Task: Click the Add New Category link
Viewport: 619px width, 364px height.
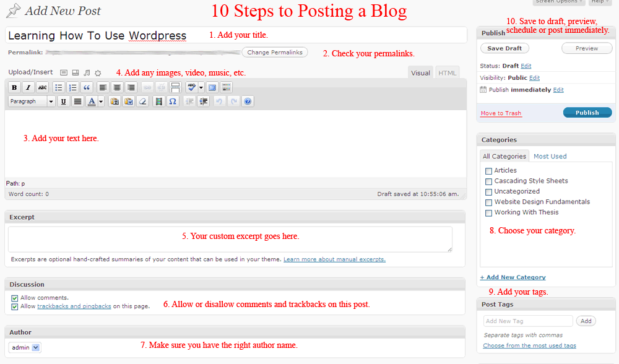Action: coord(513,277)
